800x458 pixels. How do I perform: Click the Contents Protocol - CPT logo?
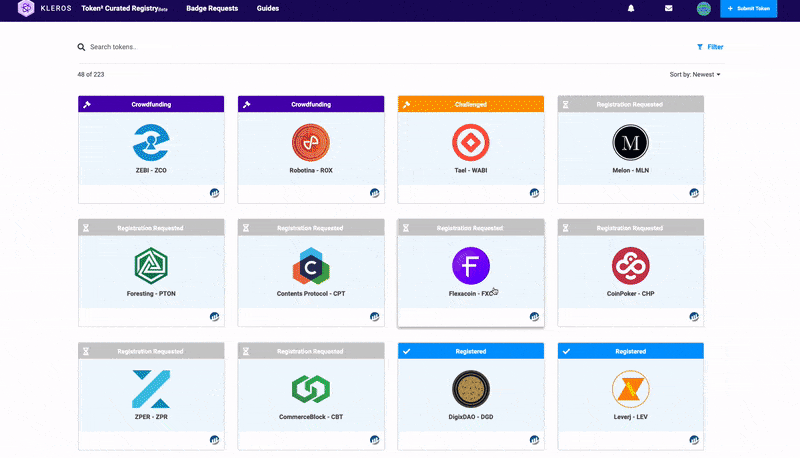tap(311, 266)
